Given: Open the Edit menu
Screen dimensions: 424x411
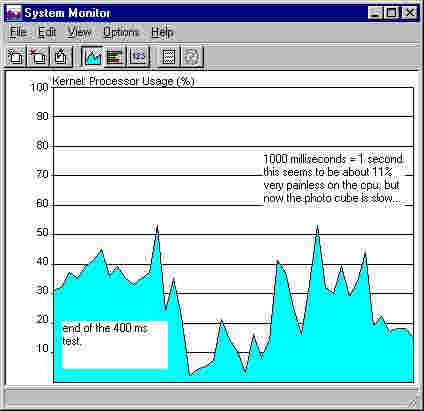Looking at the screenshot, I should tap(47, 32).
